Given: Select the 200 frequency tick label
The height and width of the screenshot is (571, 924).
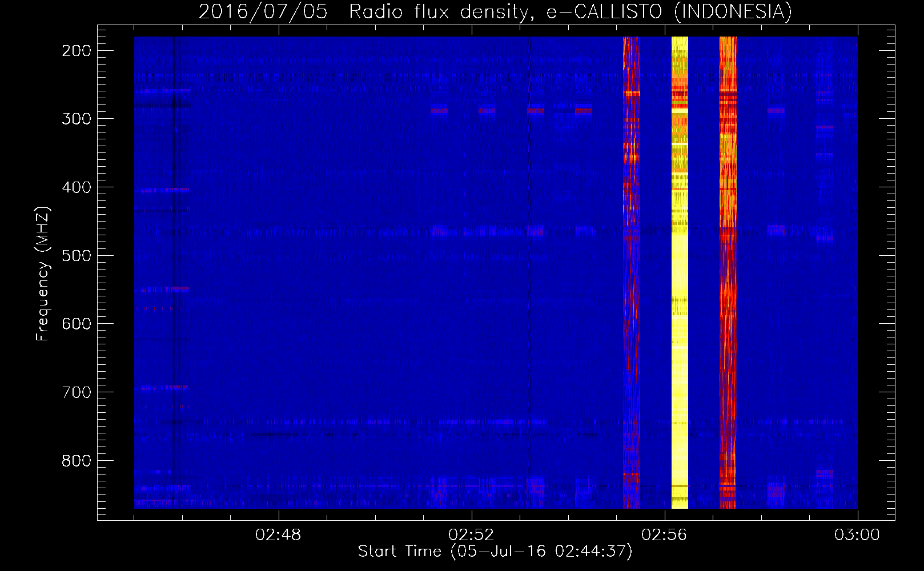Looking at the screenshot, I should click(x=77, y=51).
